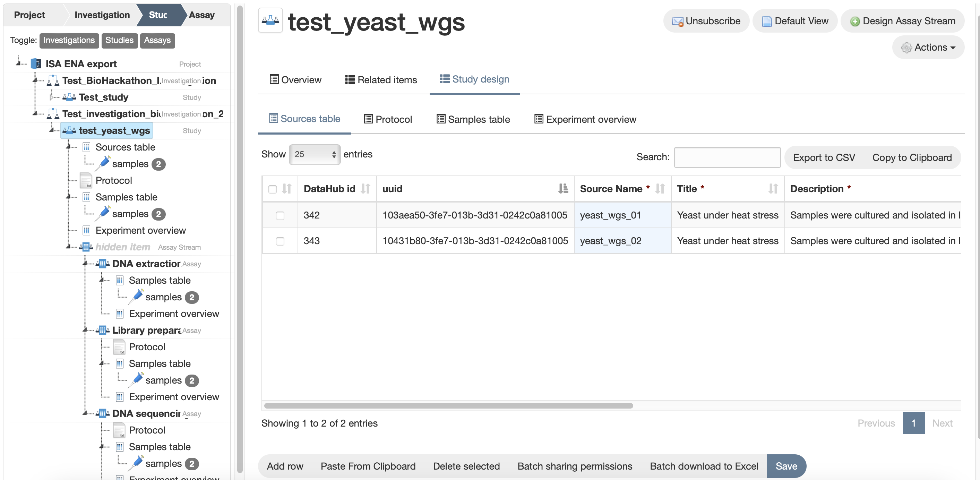
Task: Toggle Assays visibility in the tree
Action: (x=157, y=40)
